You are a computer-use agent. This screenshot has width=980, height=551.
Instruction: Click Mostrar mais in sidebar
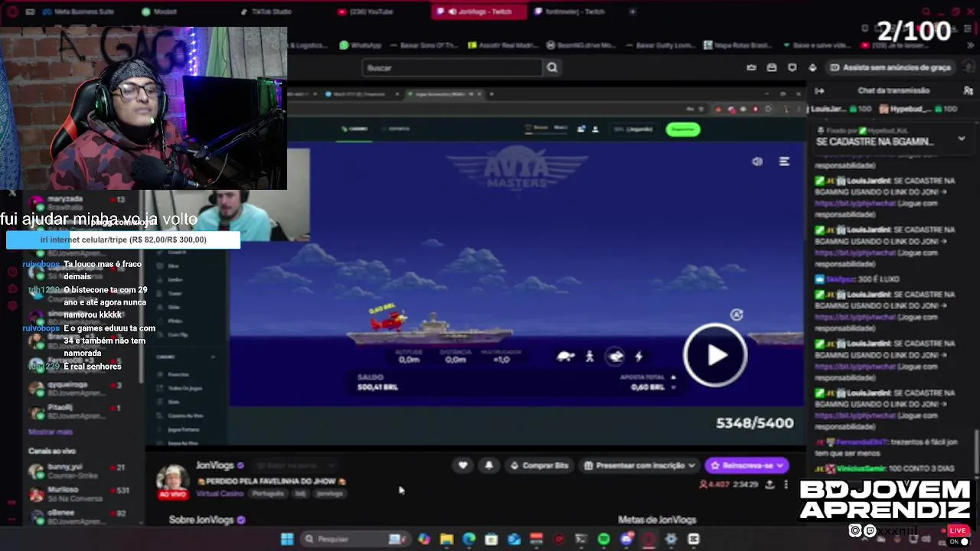point(51,432)
